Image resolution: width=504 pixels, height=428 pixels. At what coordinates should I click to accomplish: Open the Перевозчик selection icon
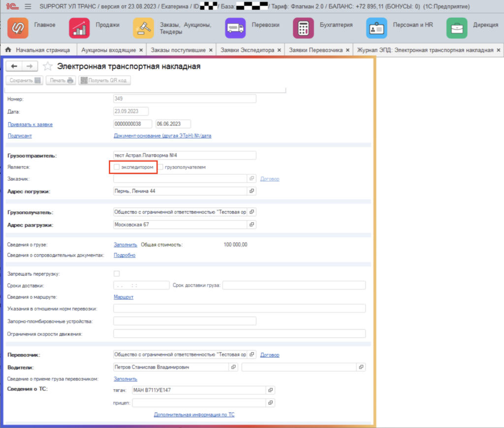[x=252, y=354]
